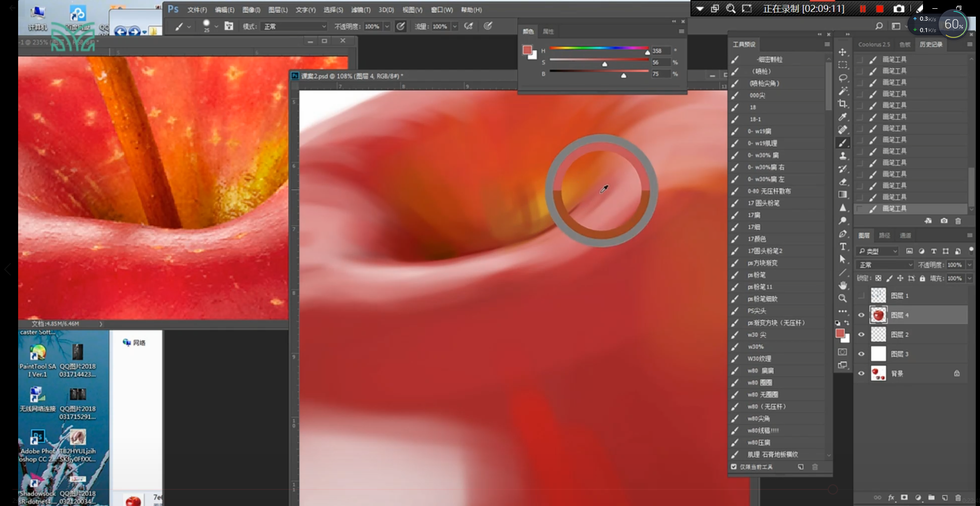The image size is (980, 506).
Task: Select the Lasso tool
Action: 843,78
